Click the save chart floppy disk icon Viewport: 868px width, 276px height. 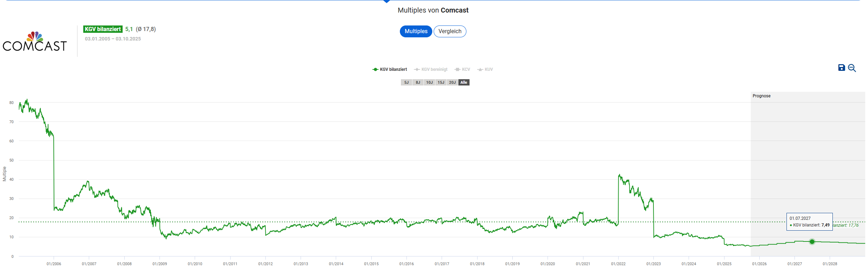841,68
